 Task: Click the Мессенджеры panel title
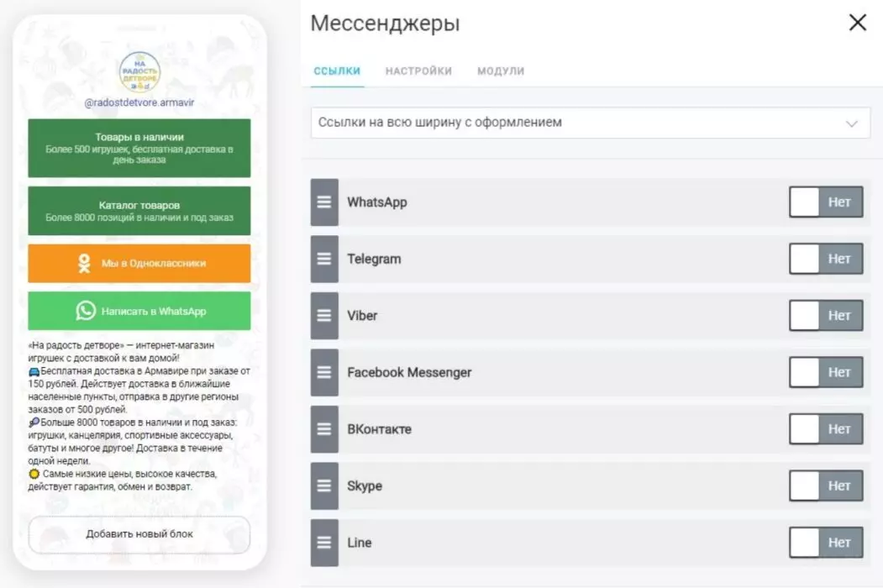pyautogui.click(x=385, y=24)
